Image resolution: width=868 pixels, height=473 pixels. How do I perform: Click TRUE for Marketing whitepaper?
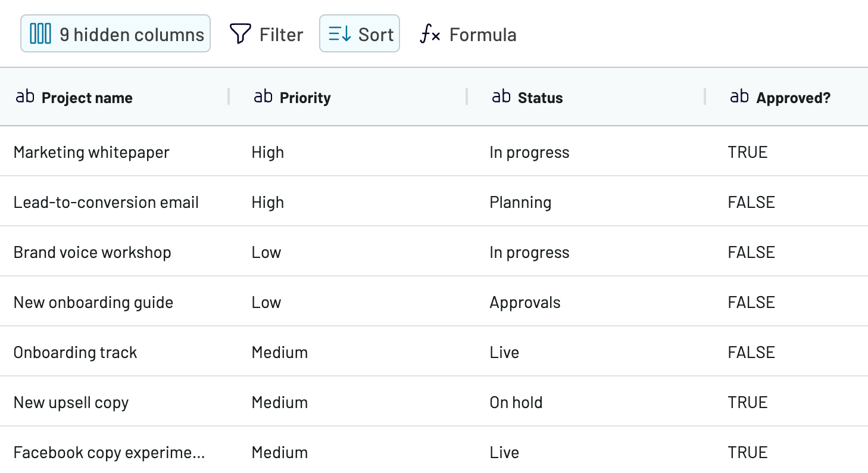click(x=748, y=153)
